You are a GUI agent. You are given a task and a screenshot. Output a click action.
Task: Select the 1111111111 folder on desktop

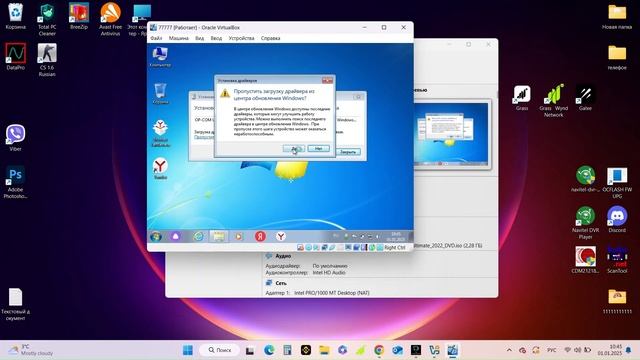point(617,301)
